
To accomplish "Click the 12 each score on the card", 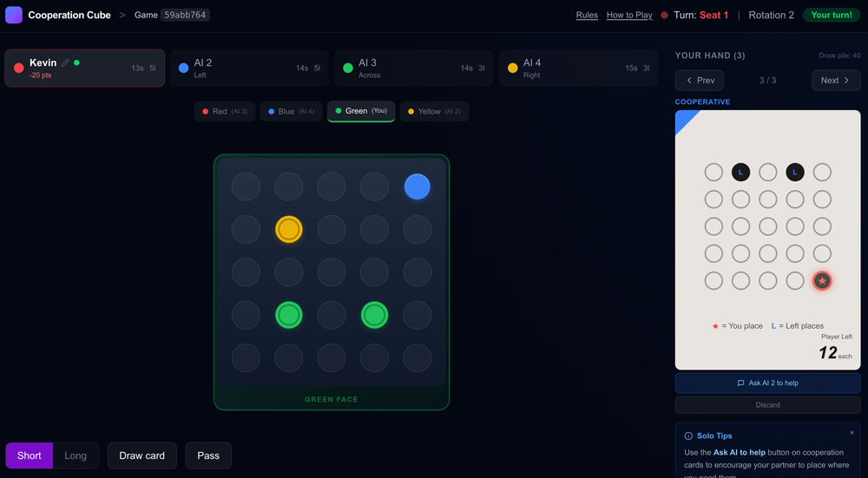I will pos(835,353).
